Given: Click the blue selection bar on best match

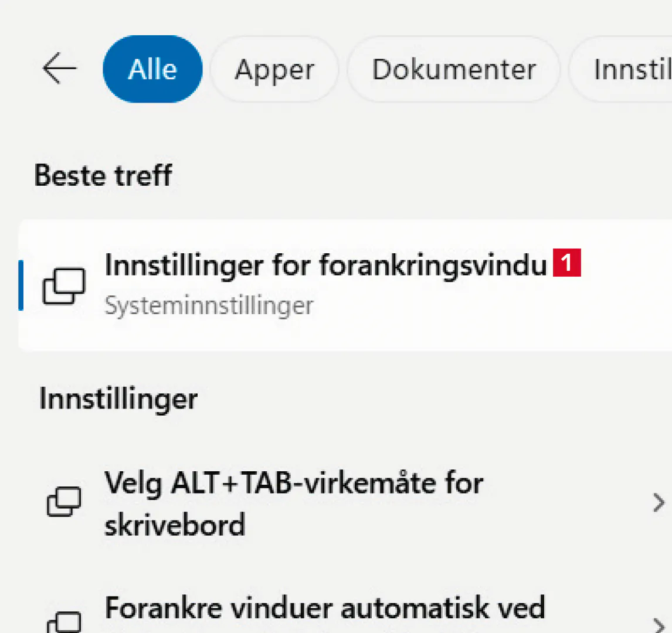Looking at the screenshot, I should (x=21, y=285).
